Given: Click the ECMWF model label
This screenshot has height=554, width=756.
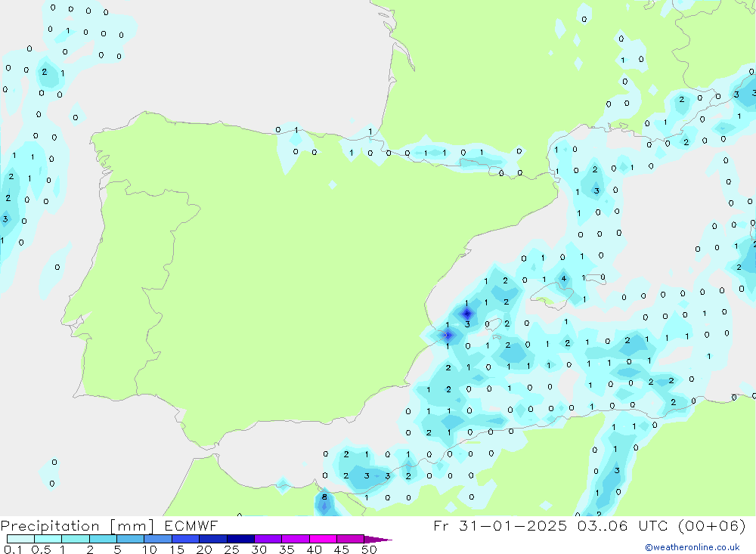Looking at the screenshot, I should (189, 526).
